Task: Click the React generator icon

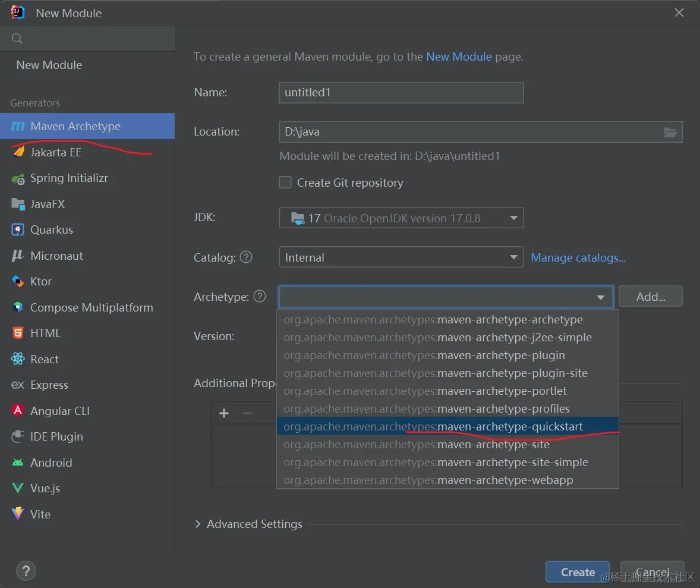Action: click(x=18, y=359)
